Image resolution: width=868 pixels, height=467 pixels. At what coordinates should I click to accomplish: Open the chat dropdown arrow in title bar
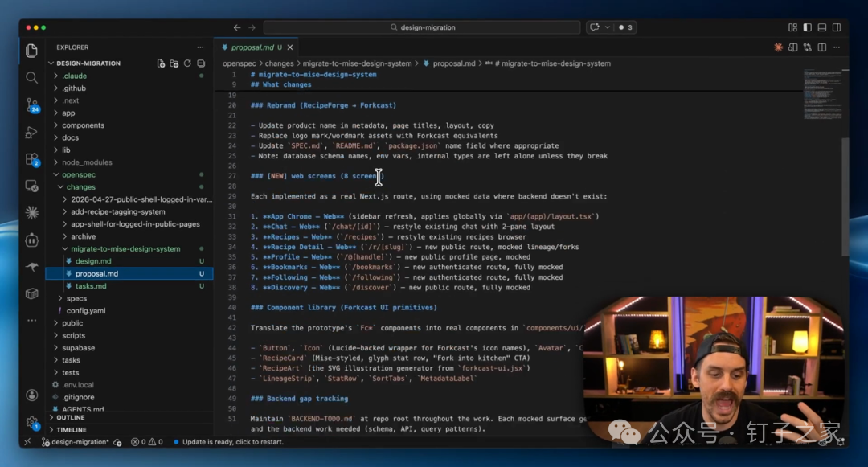click(x=608, y=27)
